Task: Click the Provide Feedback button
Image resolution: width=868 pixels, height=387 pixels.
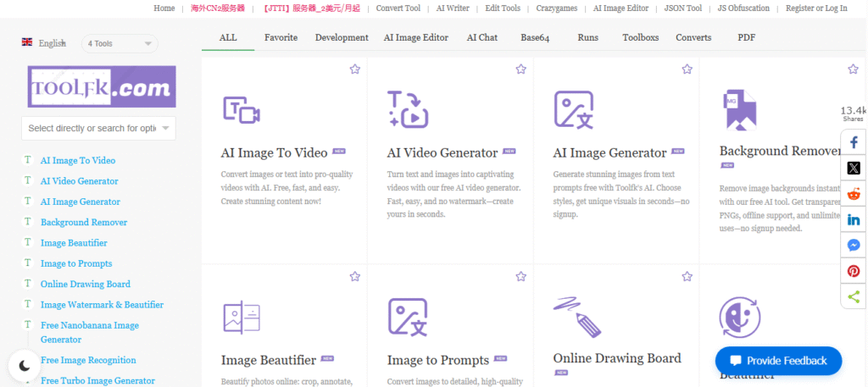Action: click(x=778, y=361)
